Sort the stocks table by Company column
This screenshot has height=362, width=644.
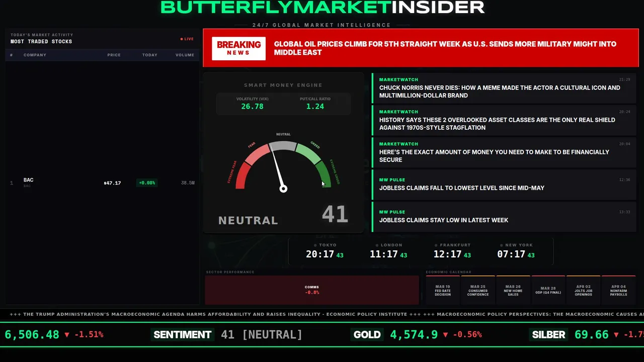click(35, 55)
